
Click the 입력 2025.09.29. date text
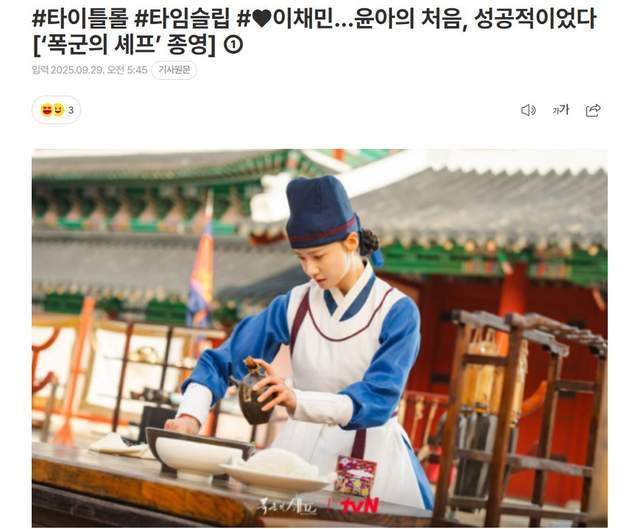pos(69,70)
